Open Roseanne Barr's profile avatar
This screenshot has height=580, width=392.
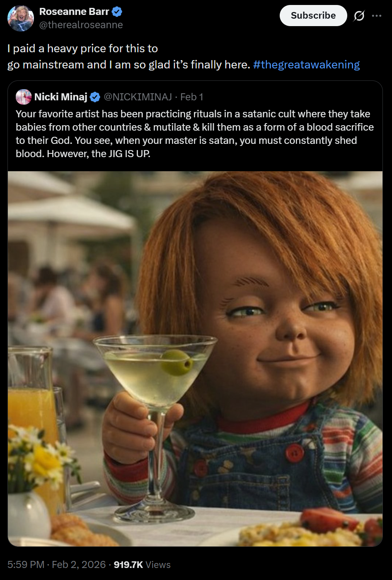click(x=21, y=18)
